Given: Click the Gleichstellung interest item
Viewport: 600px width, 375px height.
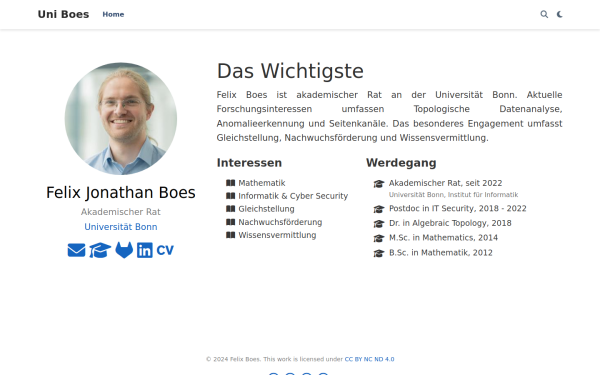Looking at the screenshot, I should pos(266,209).
